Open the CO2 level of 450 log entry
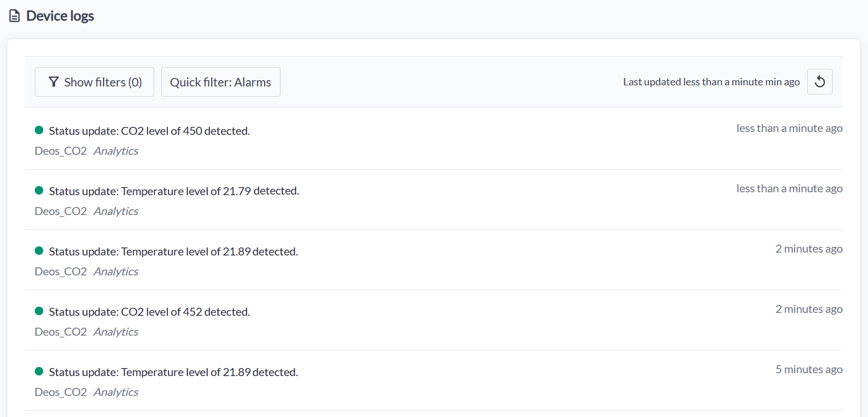Screen dimensions: 868x417 [x=434, y=139]
